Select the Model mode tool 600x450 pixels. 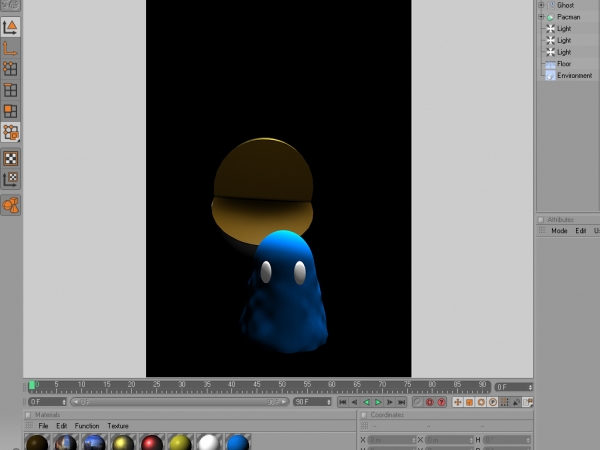click(10, 27)
